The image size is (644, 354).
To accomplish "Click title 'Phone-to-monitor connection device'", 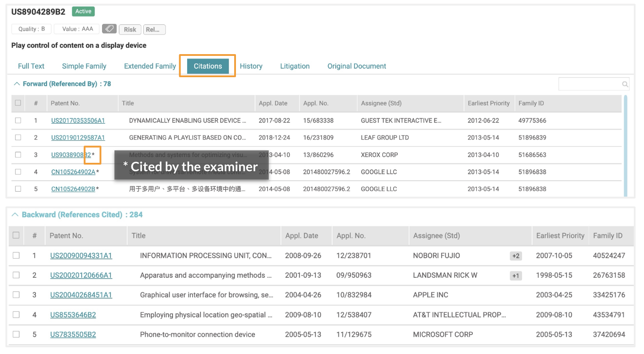I will coord(198,334).
